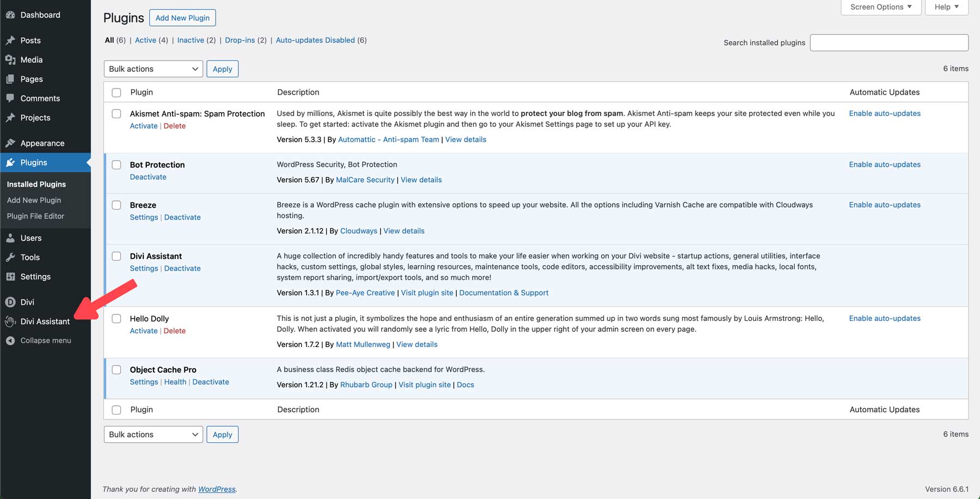Viewport: 980px width, 499px height.
Task: Open the Dashboard from the sidebar icon
Action: 11,15
